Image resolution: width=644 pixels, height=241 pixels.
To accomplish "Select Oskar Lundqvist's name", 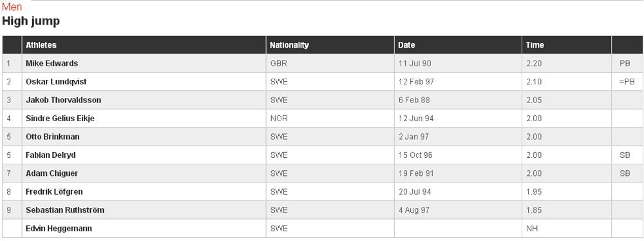I will pos(56,82).
